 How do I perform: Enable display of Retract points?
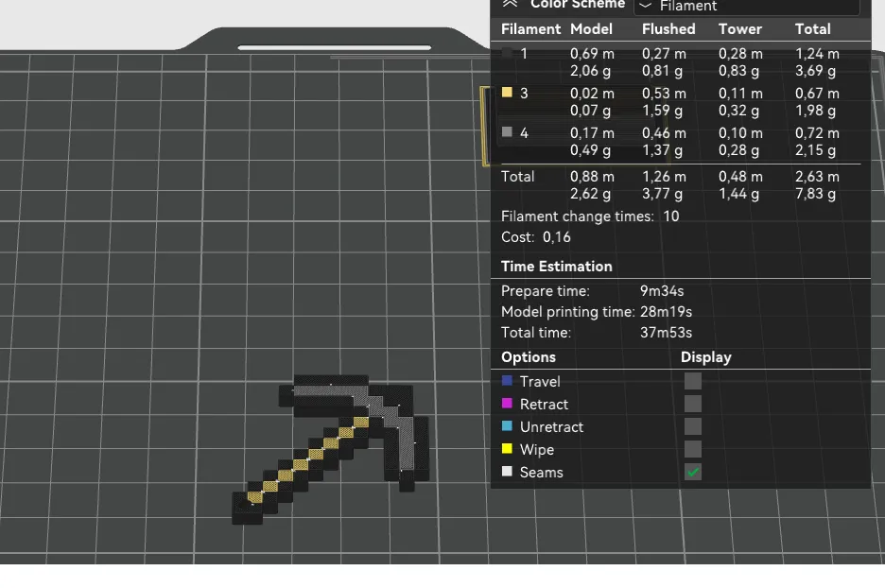(693, 404)
